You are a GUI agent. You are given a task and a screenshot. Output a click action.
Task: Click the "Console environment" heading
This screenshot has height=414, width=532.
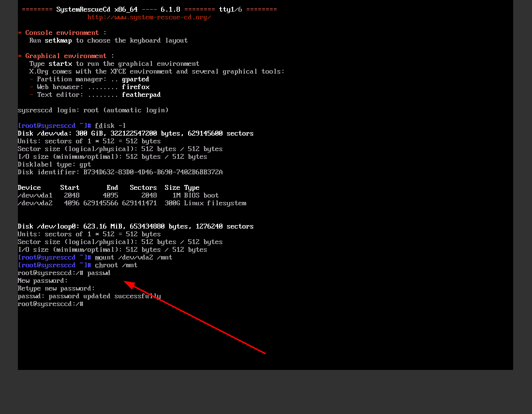pyautogui.click(x=62, y=32)
